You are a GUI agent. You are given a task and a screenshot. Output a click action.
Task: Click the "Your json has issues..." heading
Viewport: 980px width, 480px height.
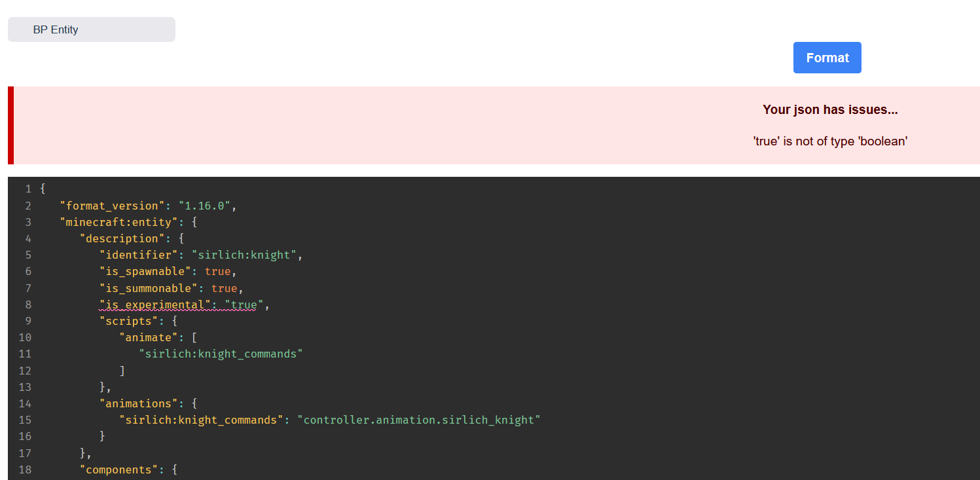click(x=830, y=109)
